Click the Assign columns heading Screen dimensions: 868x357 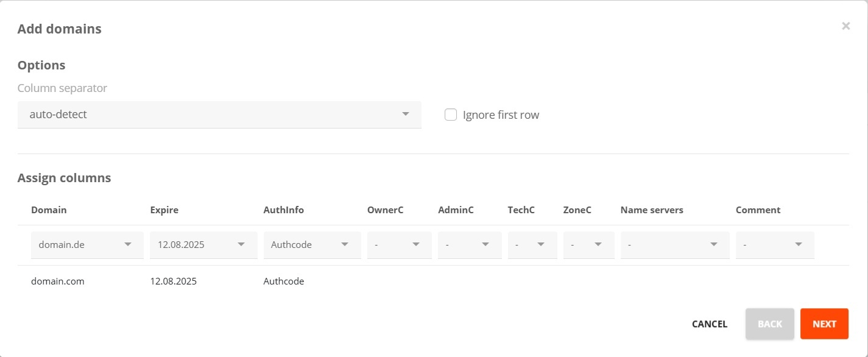[64, 178]
